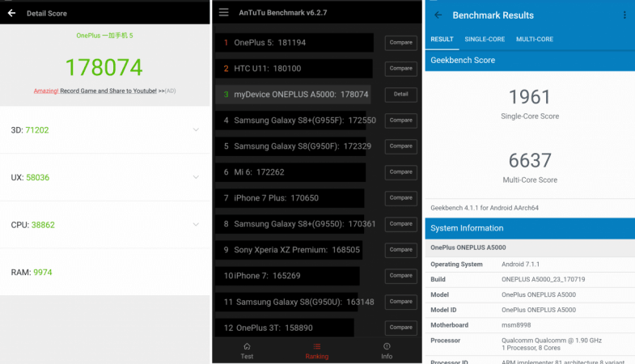
Task: Compare with HTC U11
Action: pyautogui.click(x=401, y=69)
